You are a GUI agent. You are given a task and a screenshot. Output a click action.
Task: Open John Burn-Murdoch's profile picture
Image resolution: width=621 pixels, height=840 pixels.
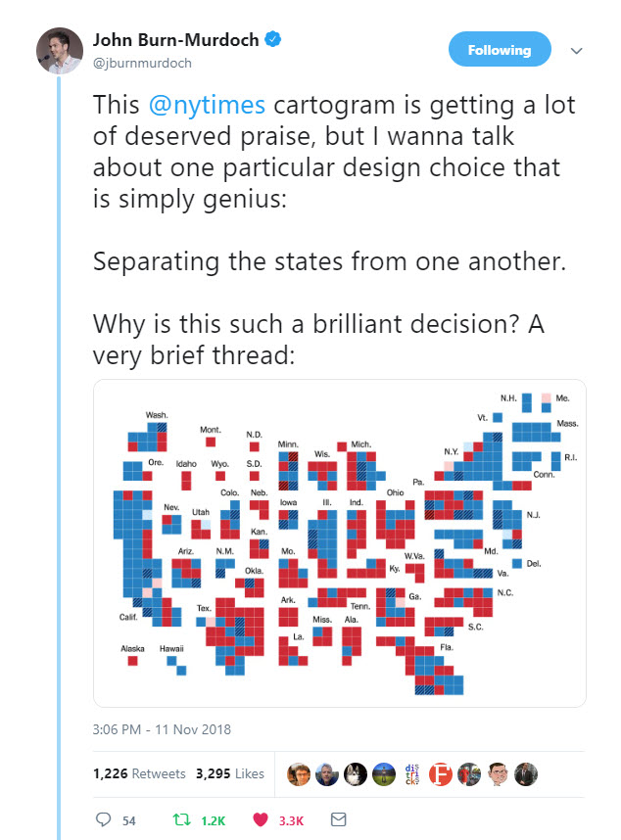60,50
